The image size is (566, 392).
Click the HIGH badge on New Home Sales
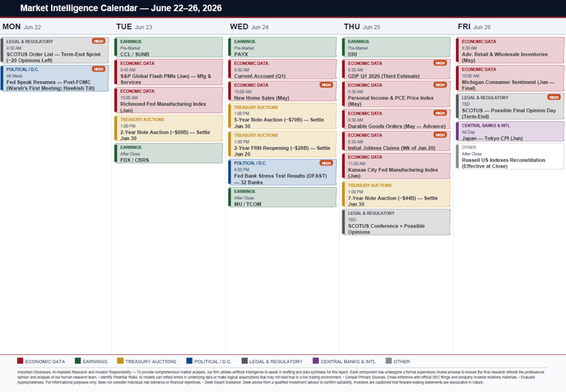tap(326, 85)
